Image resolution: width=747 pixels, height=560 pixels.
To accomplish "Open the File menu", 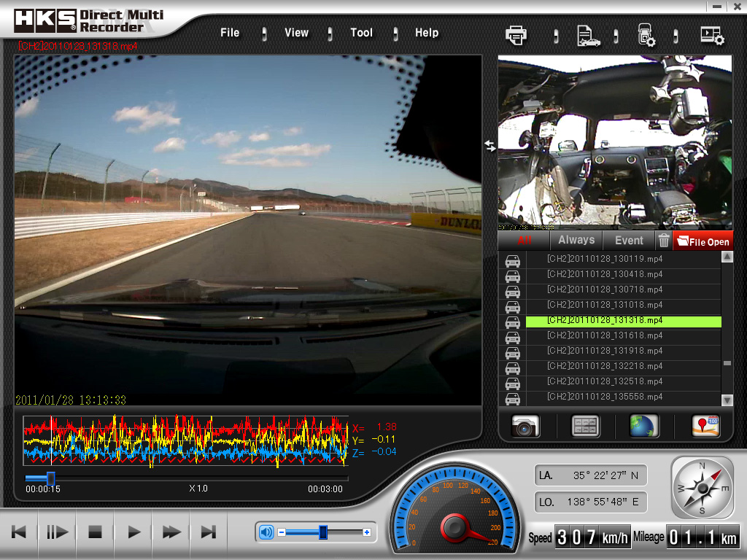I will pos(230,33).
